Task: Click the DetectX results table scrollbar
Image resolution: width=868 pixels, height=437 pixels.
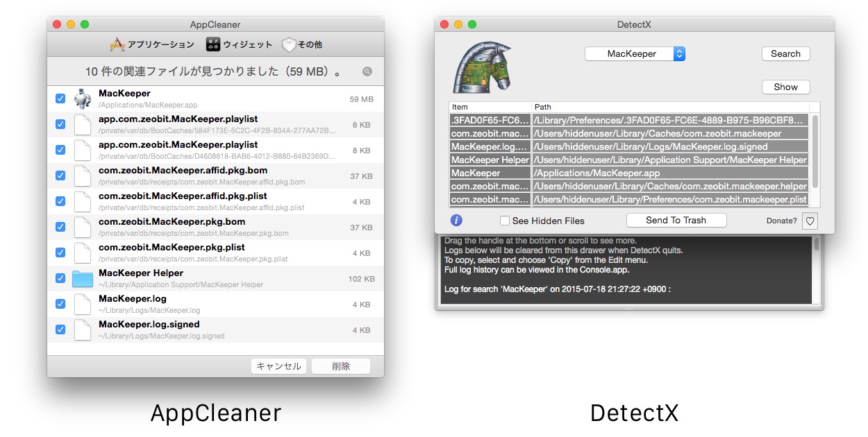Action: (815, 151)
